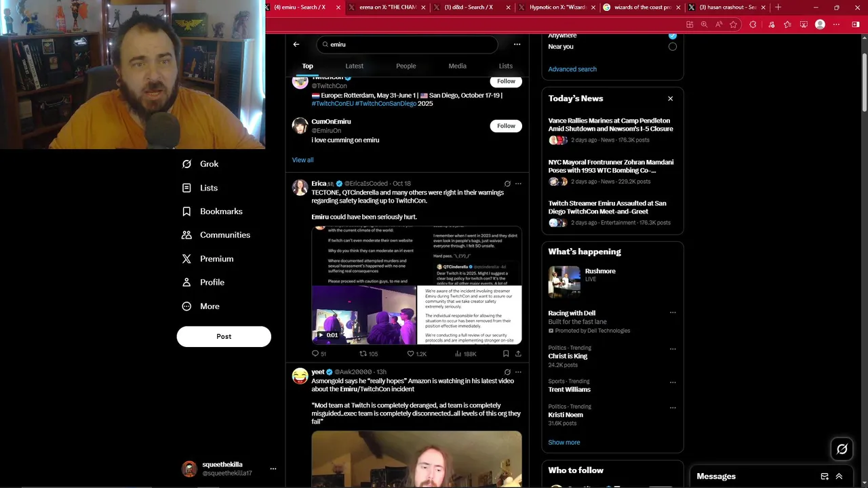Screen dimensions: 868x488
Task: Share Erica's tweet
Action: pyautogui.click(x=518, y=354)
